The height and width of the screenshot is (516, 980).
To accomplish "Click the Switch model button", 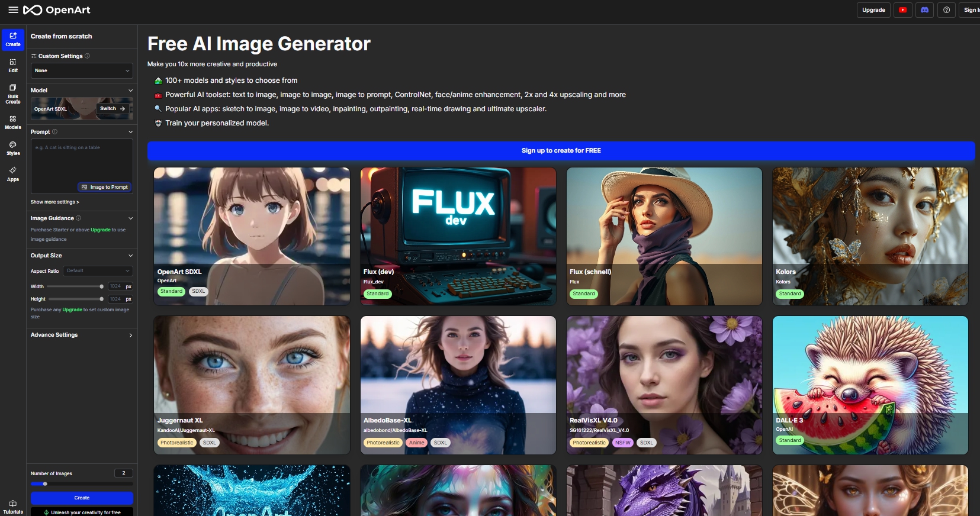I will coord(113,109).
